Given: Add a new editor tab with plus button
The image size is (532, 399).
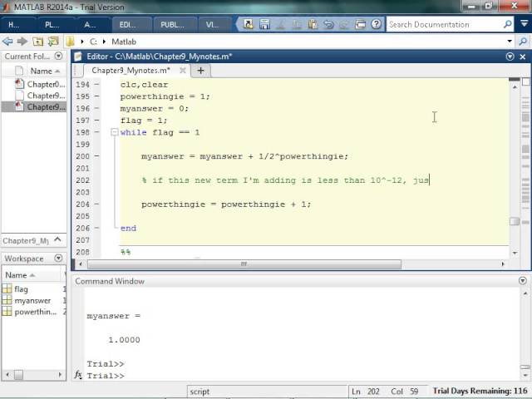Looking at the screenshot, I should click(200, 70).
